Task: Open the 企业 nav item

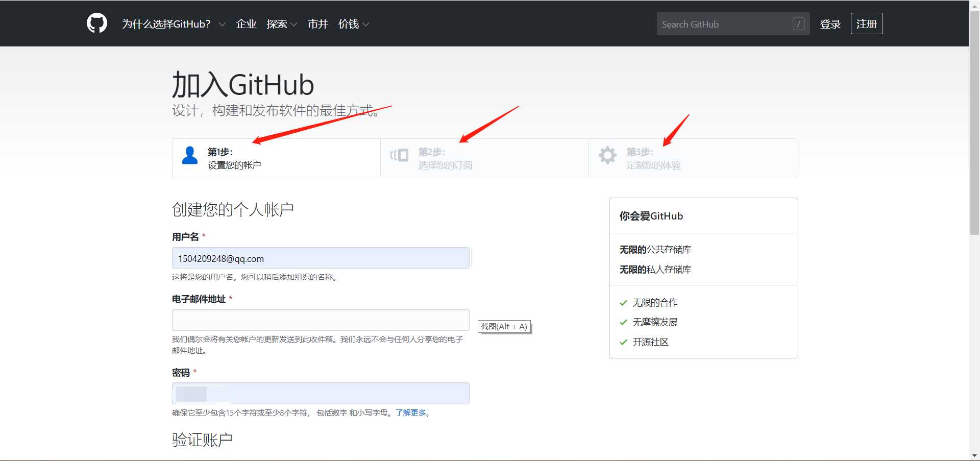Action: pos(246,24)
